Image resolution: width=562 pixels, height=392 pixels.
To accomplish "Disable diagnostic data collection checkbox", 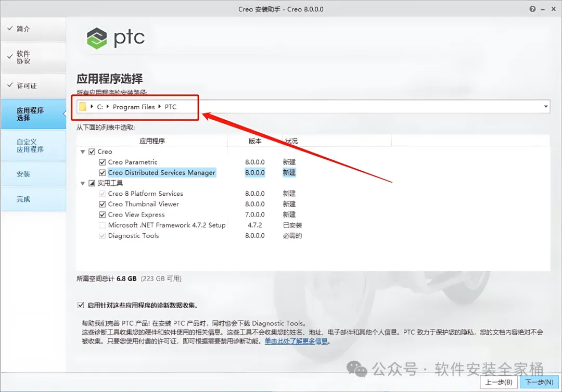I will (81, 305).
